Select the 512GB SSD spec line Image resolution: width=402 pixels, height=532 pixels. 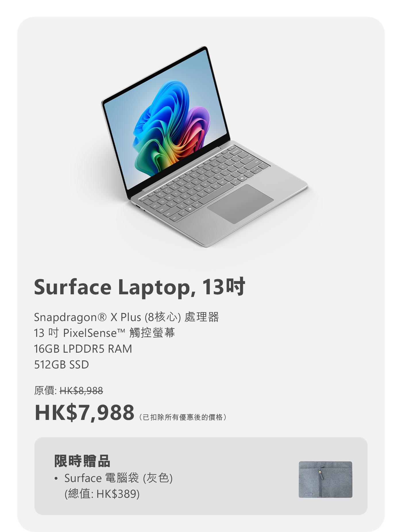[61, 364]
